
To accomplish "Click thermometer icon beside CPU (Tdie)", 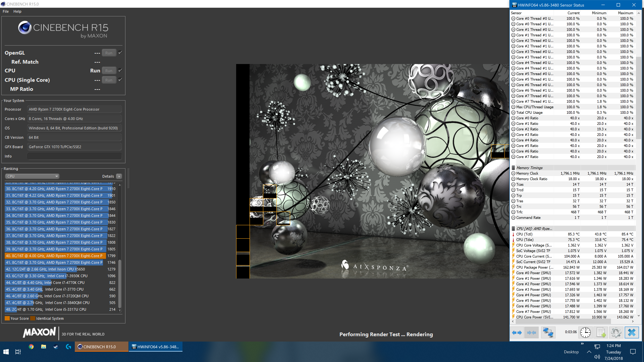I will 513,240.
